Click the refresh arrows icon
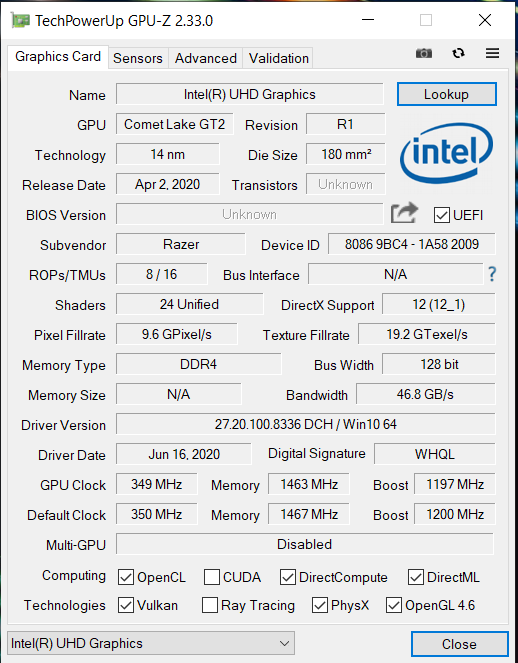The image size is (518, 663). (458, 53)
